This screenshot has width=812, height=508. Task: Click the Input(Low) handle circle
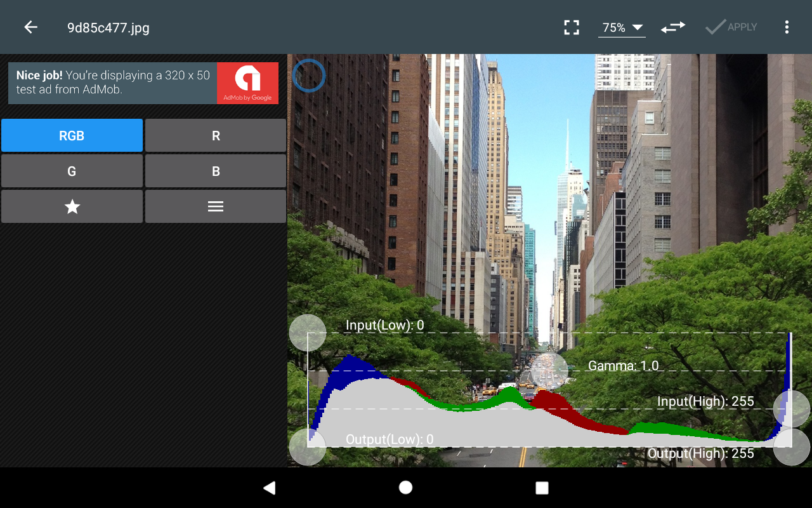308,333
